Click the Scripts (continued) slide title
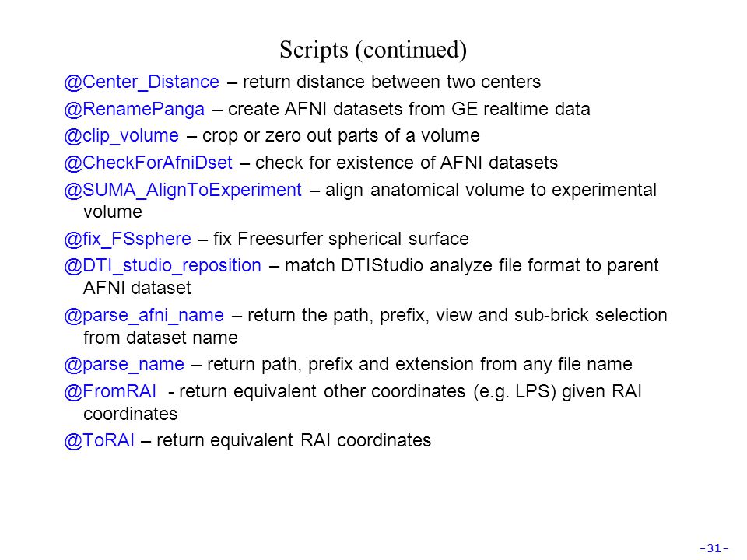The width and height of the screenshot is (747, 560). (373, 50)
